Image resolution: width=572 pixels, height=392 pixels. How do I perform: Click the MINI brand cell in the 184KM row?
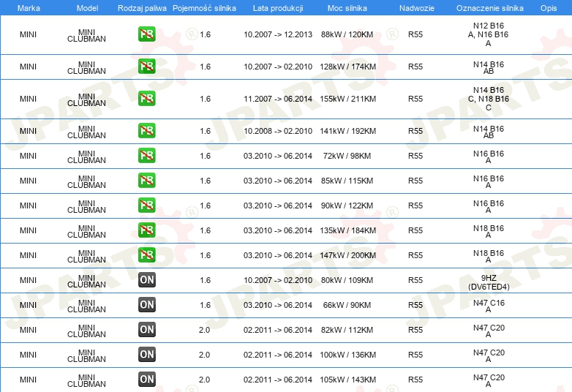pos(28,230)
